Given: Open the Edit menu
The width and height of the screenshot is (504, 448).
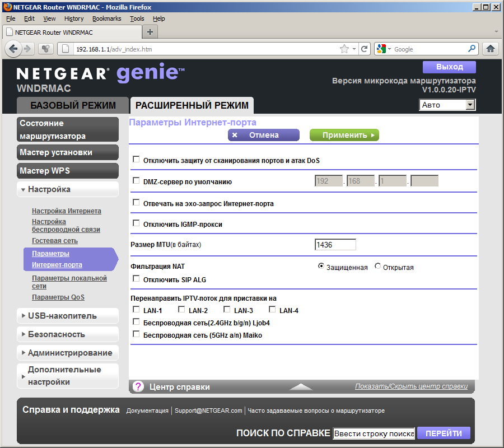Looking at the screenshot, I should (x=29, y=18).
